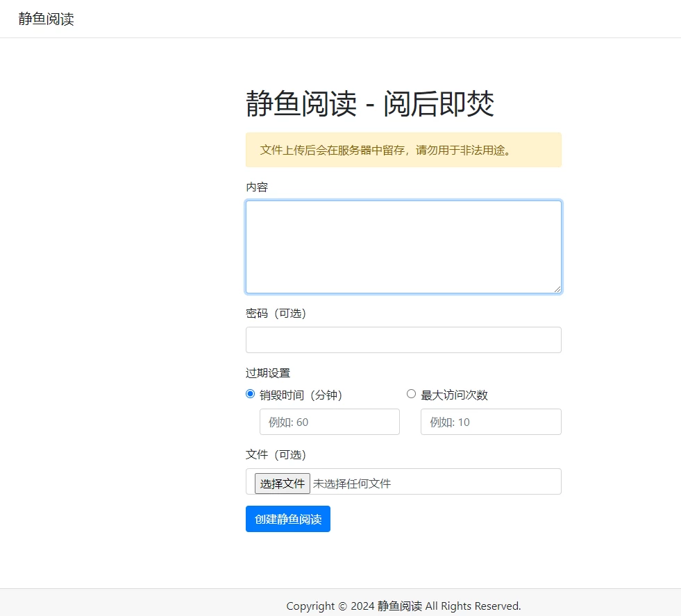Focus the destroy time input 例如: 60

coord(329,422)
